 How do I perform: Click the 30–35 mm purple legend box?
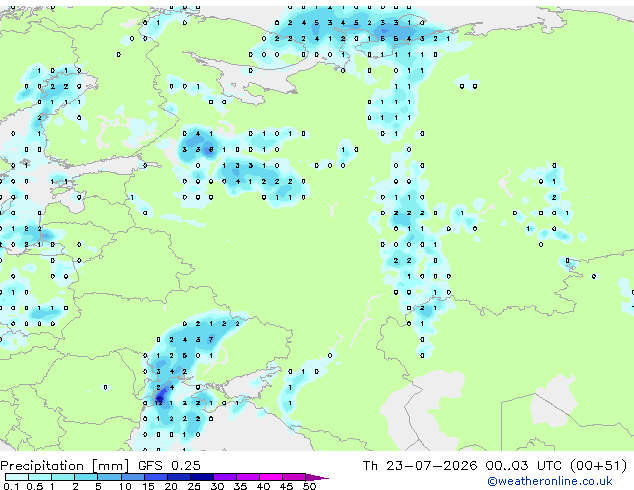coord(224,477)
